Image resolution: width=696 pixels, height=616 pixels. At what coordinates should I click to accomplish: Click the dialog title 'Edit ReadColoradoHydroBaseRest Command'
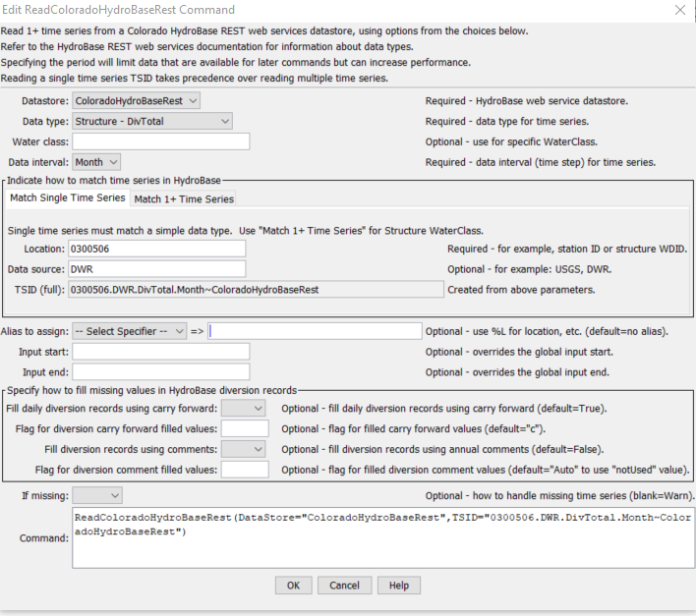pos(118,10)
